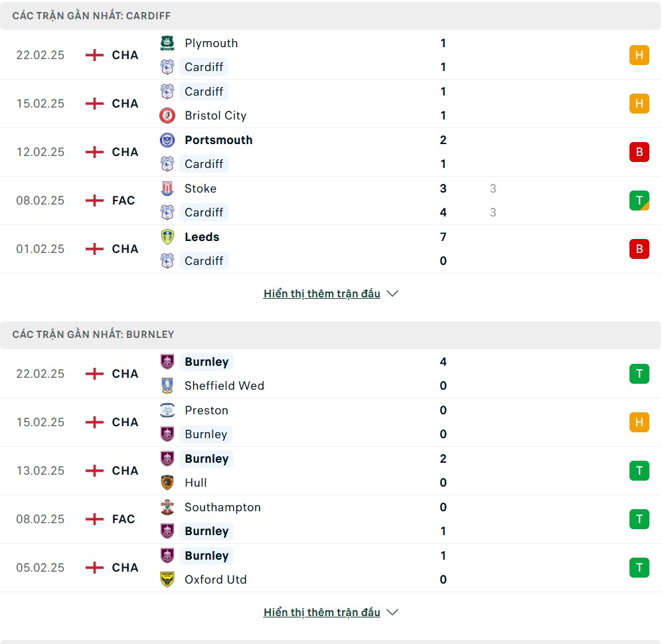Screen dimensions: 662x644
Task: Click orange H badge for Preston match
Action: (639, 422)
